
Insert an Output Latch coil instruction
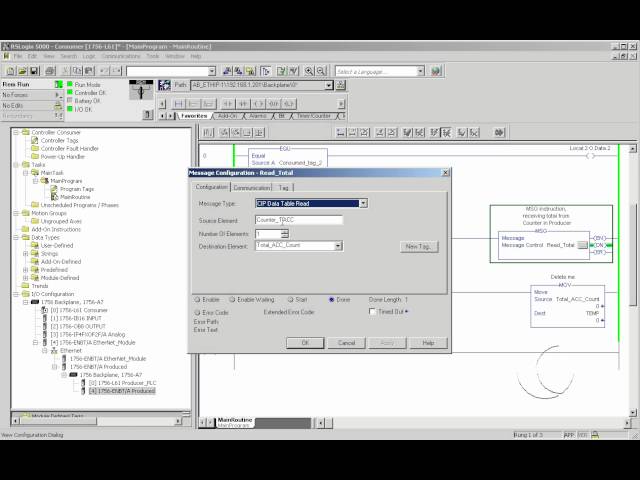pyautogui.click(x=274, y=104)
